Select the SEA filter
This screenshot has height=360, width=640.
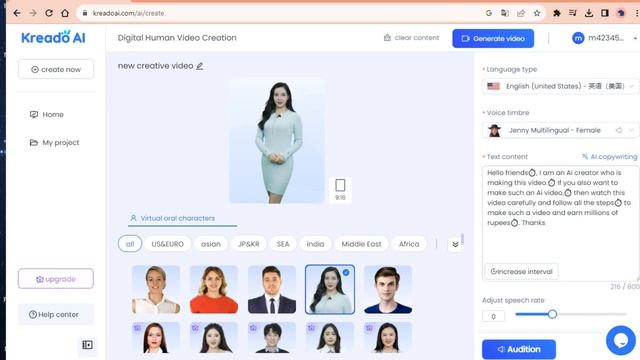pos(283,244)
